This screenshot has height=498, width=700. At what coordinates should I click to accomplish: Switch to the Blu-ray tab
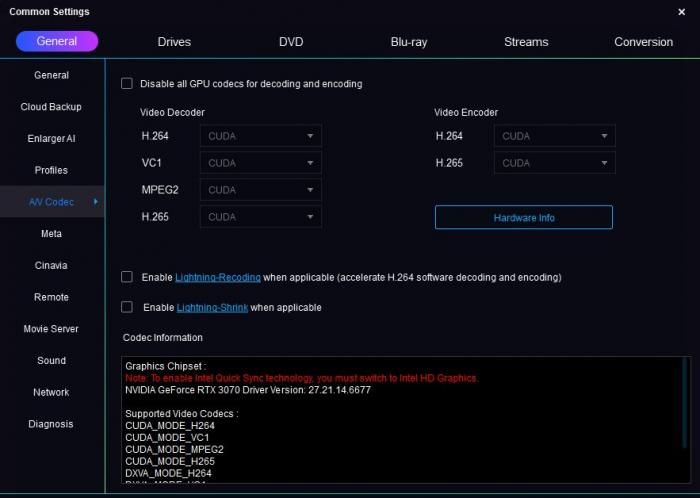point(409,42)
